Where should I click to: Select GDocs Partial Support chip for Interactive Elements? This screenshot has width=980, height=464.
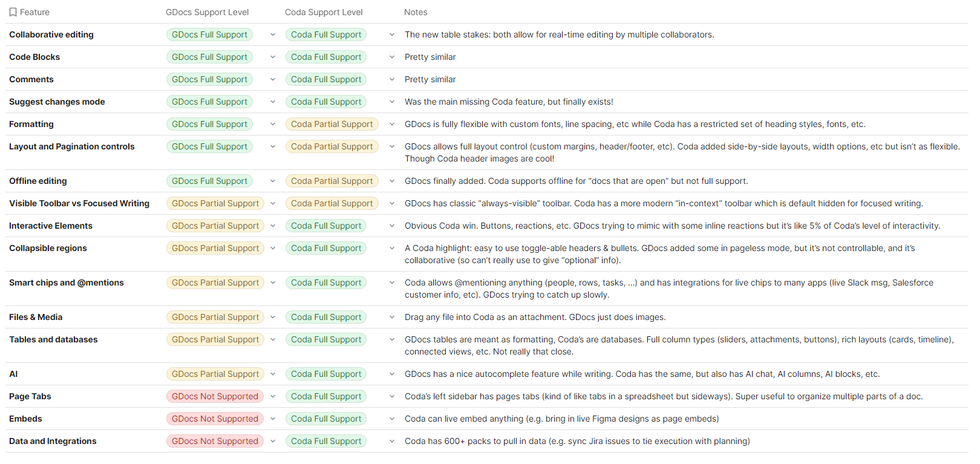[215, 226]
